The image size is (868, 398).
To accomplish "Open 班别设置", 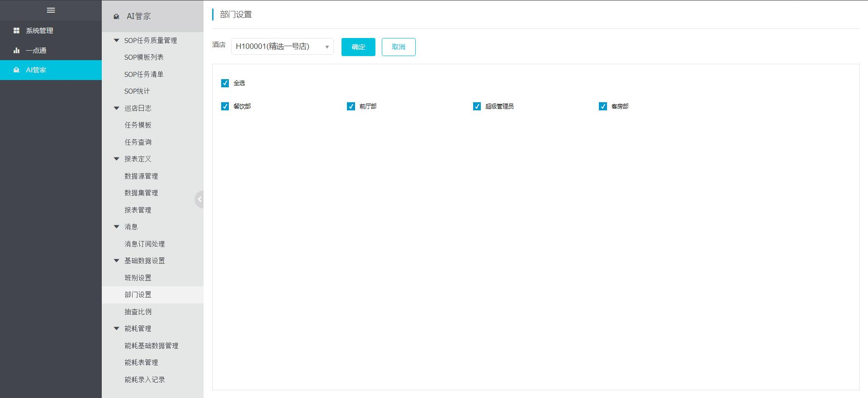I will [138, 278].
